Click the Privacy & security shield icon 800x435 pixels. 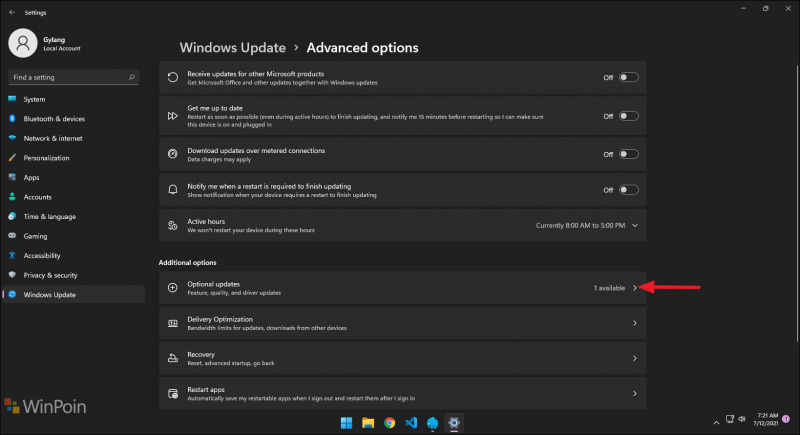point(12,275)
